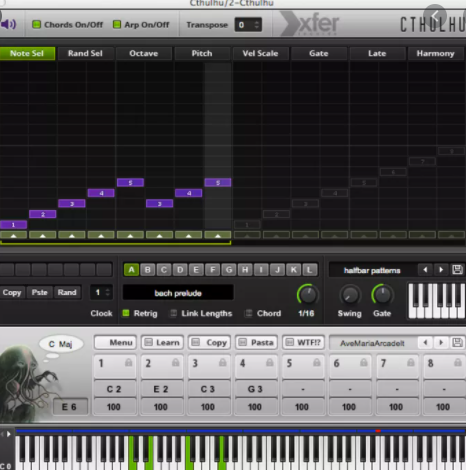Click the C Maj chord bubble
The width and height of the screenshot is (466, 470).
coord(61,344)
